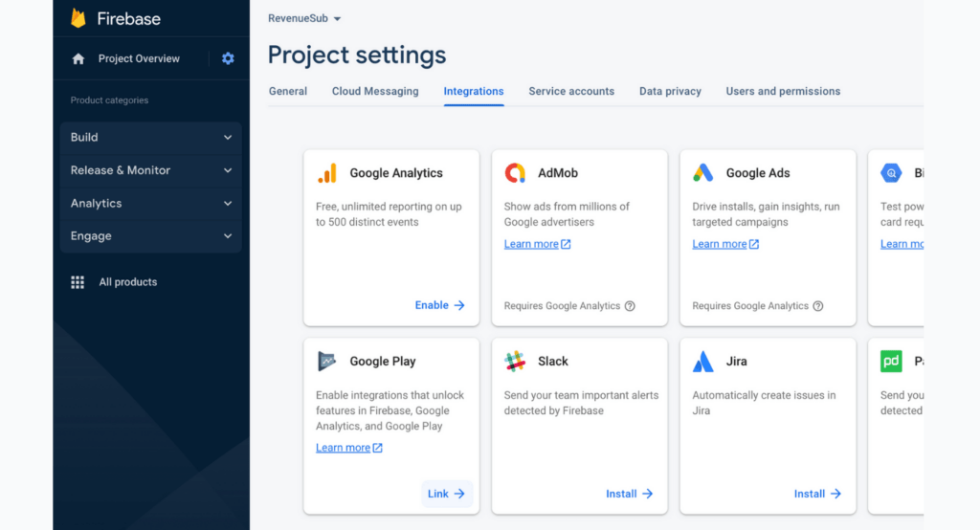Click 'Automatically create issues in Jira' text
Screen dimensions: 980x530
tap(764, 403)
